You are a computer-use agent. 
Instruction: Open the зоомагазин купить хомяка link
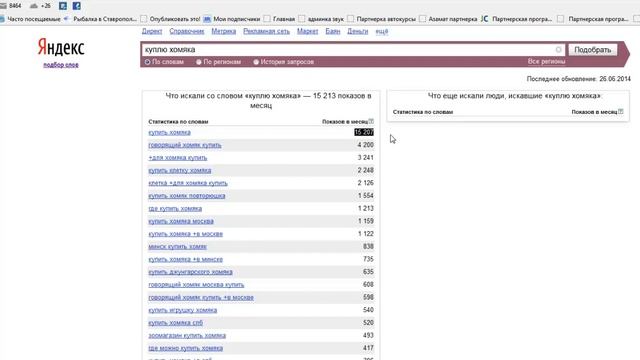pos(187,336)
